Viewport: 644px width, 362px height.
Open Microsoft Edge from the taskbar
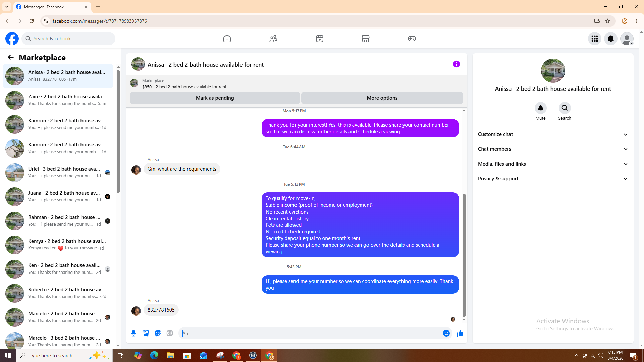pyautogui.click(x=154, y=355)
